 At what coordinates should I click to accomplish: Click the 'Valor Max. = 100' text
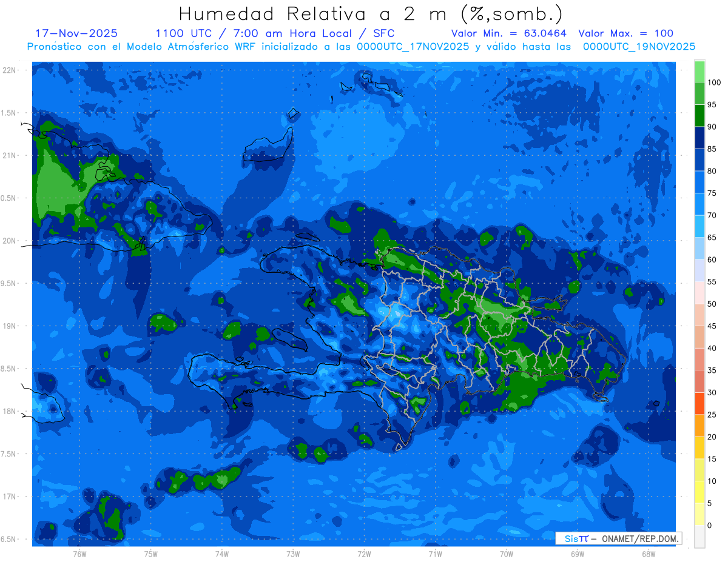[x=625, y=33]
